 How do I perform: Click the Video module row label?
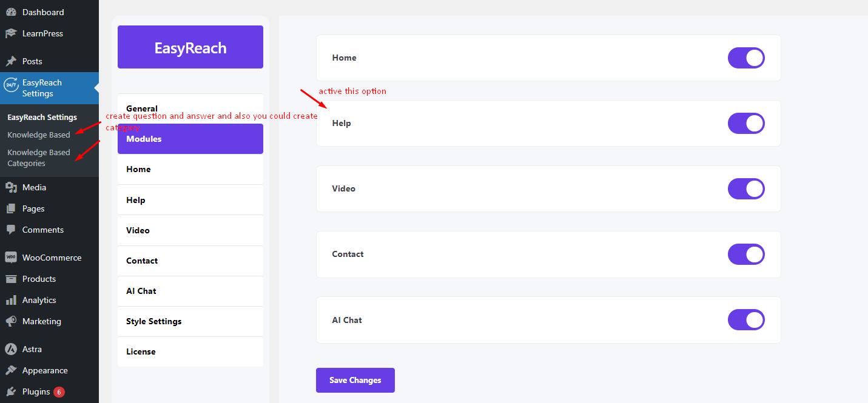click(343, 188)
